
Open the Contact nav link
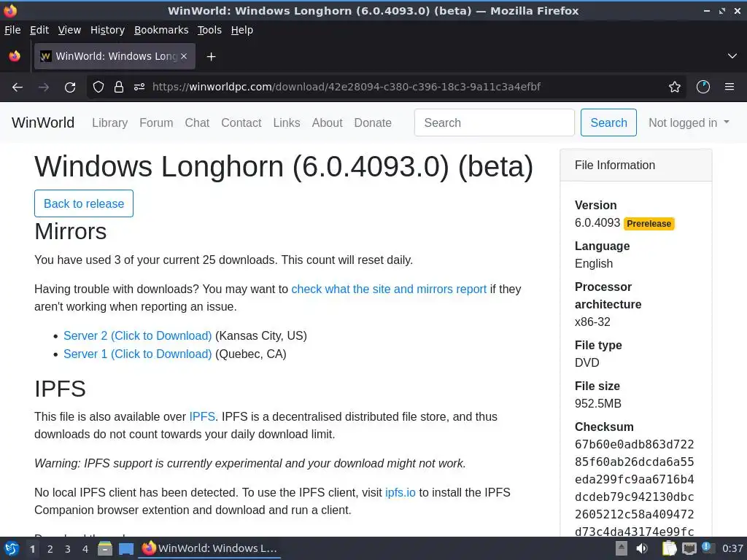[241, 122]
